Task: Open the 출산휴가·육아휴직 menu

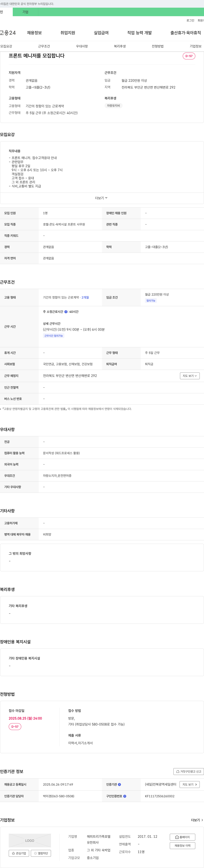Action: 186,33
